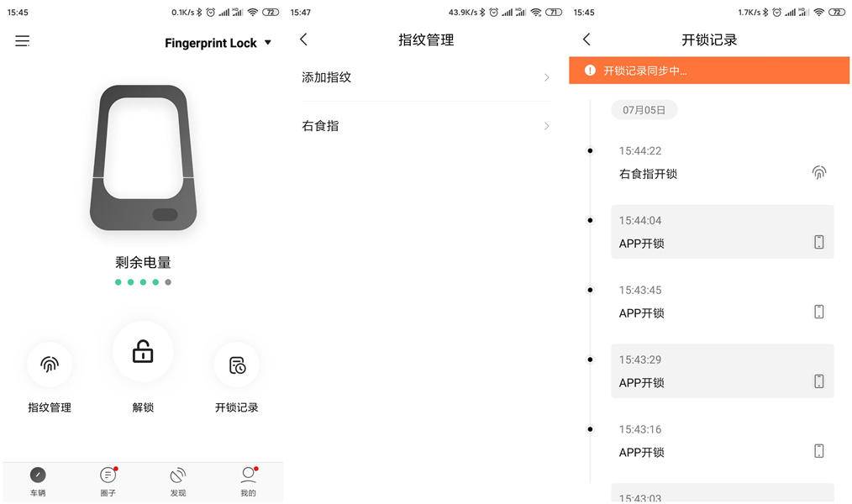Tap the battery level dots under 剩余电量
This screenshot has width=852, height=504.
142,281
